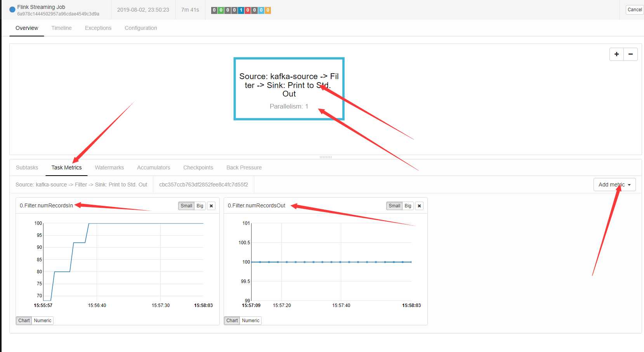
Task: Show numRecordsOut metric as Chart
Action: click(232, 321)
